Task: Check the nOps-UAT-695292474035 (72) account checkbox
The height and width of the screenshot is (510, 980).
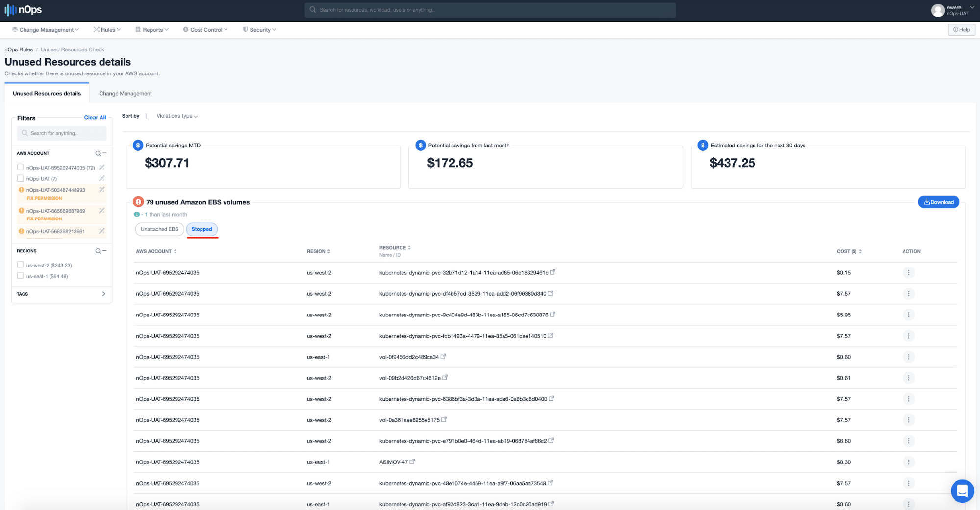Action: point(20,167)
